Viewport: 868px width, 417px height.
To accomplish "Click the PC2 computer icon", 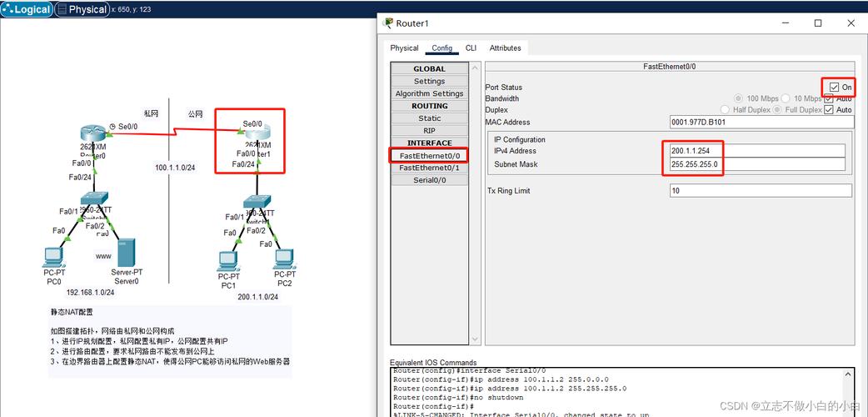I will [284, 259].
